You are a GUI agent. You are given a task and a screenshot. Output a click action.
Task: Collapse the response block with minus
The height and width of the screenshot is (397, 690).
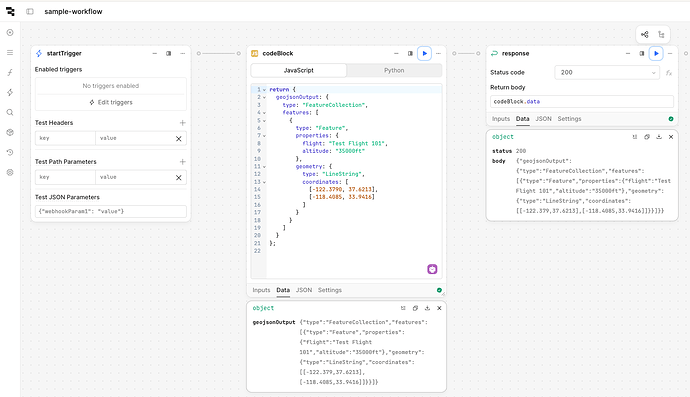click(x=628, y=53)
